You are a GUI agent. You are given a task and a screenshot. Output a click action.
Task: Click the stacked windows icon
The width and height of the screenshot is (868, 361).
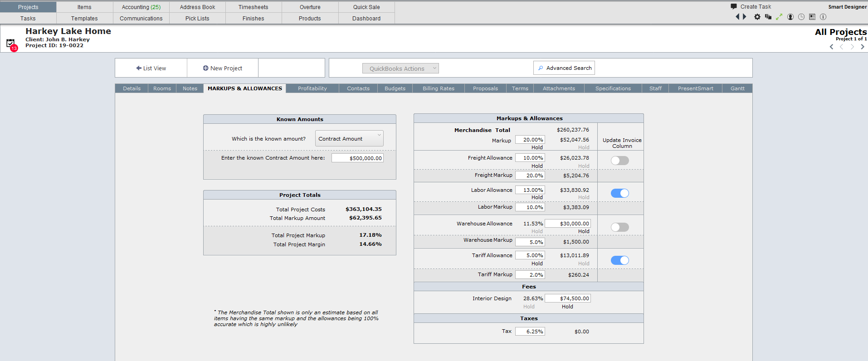pyautogui.click(x=768, y=17)
